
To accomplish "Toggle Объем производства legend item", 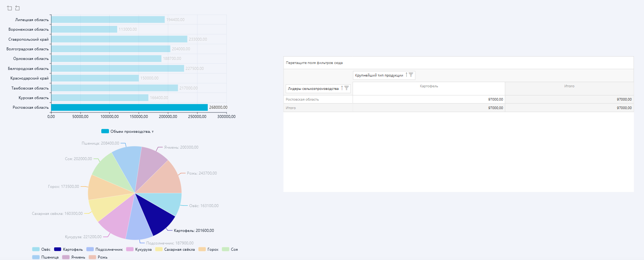I will 128,131.
